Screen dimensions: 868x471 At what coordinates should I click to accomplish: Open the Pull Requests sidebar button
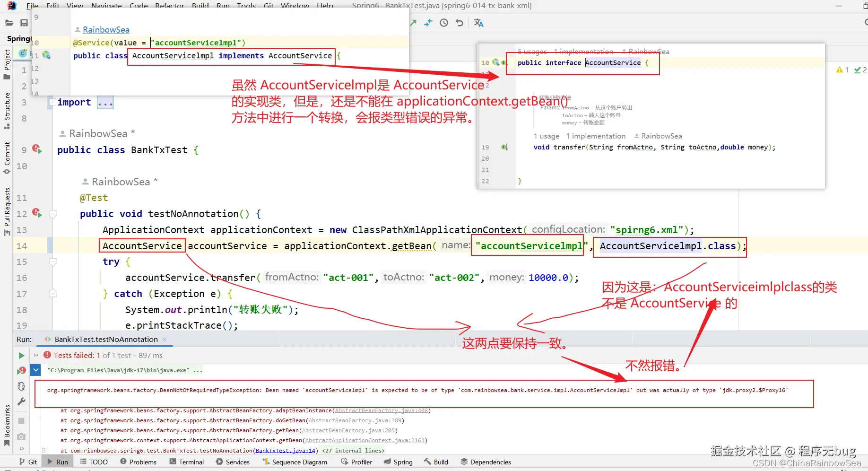tap(7, 212)
